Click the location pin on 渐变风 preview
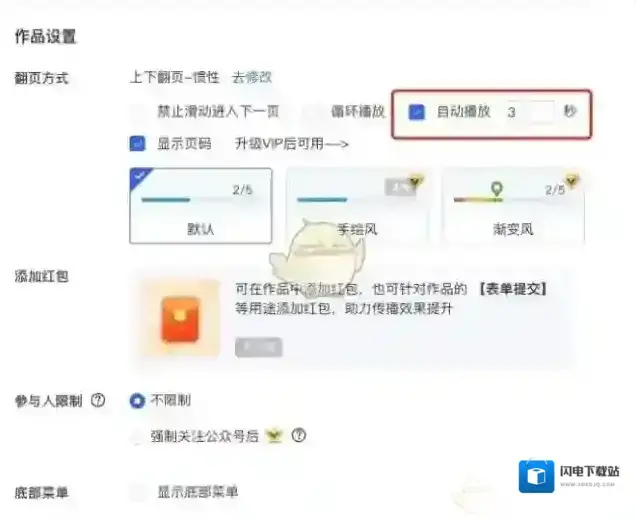This screenshot has height=520, width=636. coord(496,189)
